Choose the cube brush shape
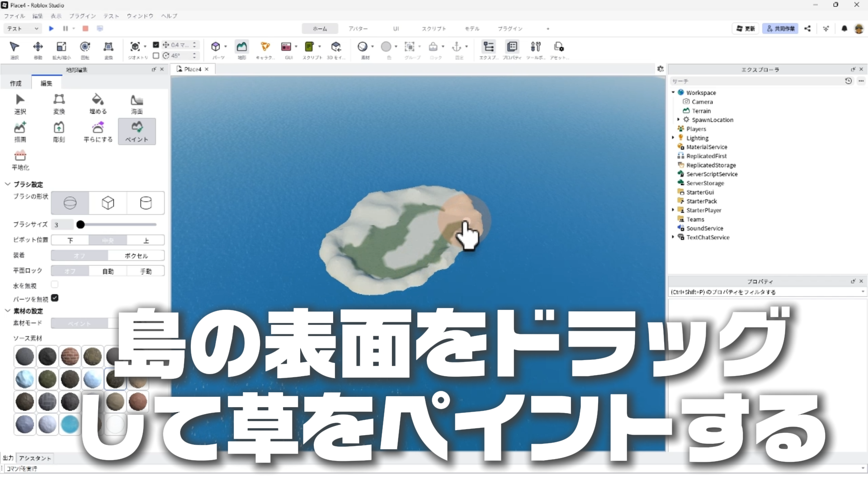Screen dimensions: 868x488 (x=108, y=203)
